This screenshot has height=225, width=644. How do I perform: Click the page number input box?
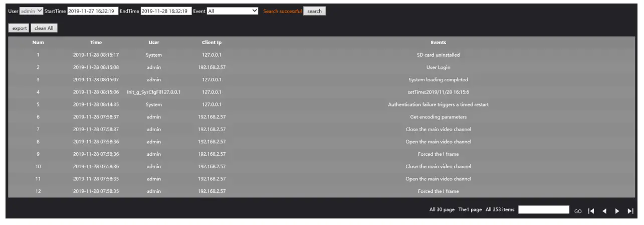tap(543, 209)
